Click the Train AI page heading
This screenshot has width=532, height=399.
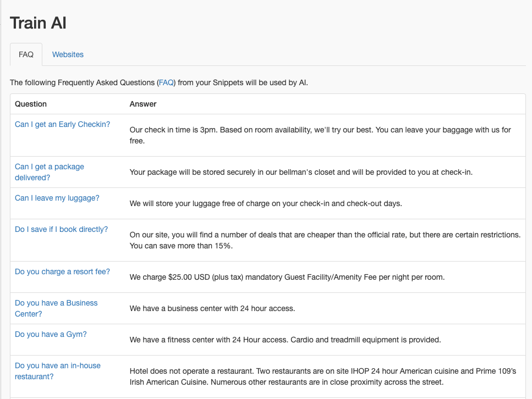click(39, 23)
